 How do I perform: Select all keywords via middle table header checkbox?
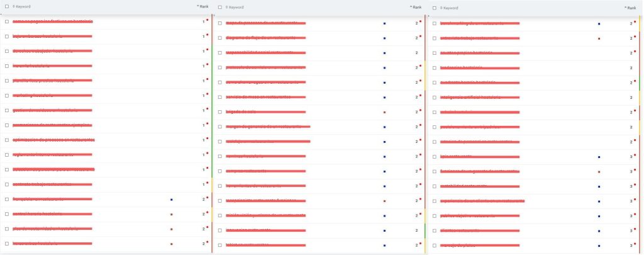tap(220, 8)
